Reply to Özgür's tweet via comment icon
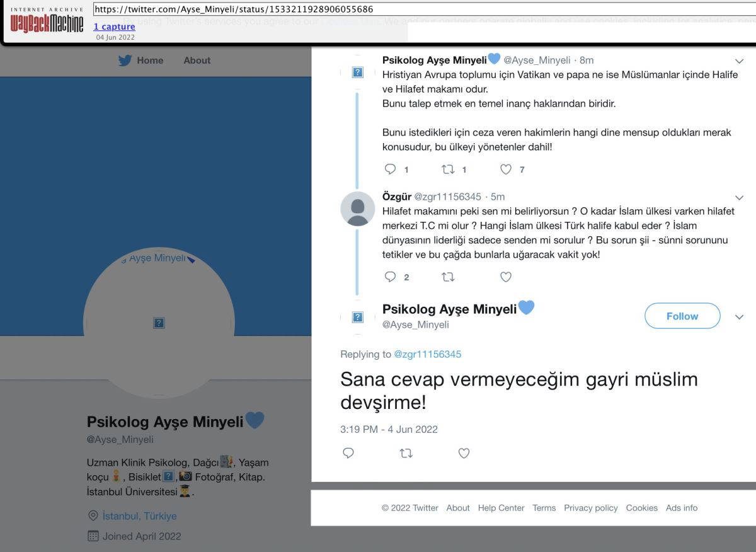This screenshot has width=756, height=552. [x=391, y=277]
